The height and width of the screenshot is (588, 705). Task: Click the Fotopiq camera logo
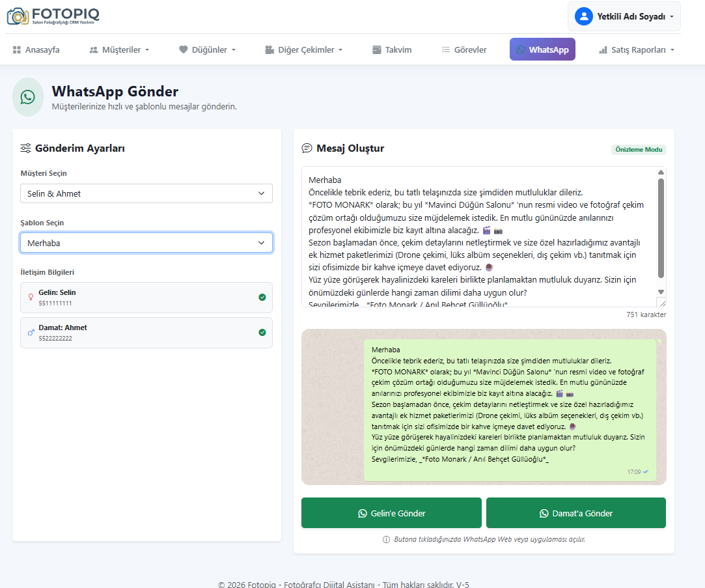tap(18, 16)
